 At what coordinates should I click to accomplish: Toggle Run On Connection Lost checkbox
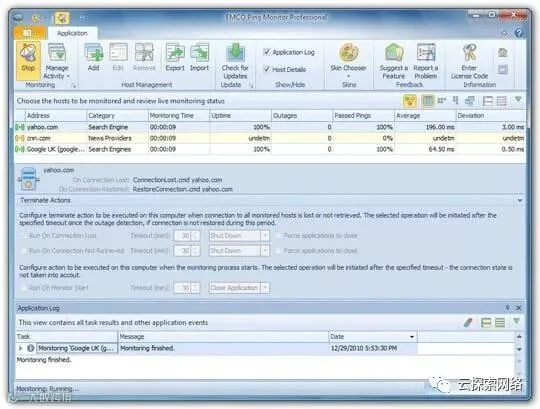point(24,235)
